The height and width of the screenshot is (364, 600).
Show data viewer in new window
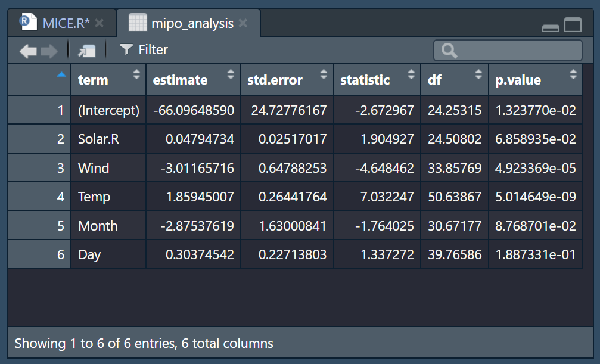(x=87, y=51)
